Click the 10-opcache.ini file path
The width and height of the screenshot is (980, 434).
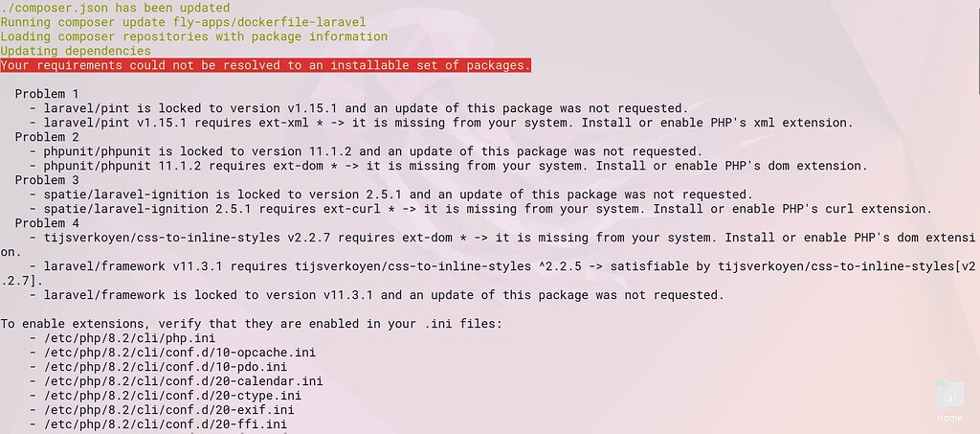click(179, 353)
